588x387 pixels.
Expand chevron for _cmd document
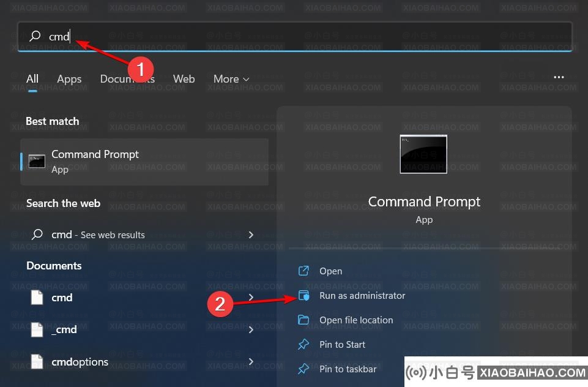251,329
